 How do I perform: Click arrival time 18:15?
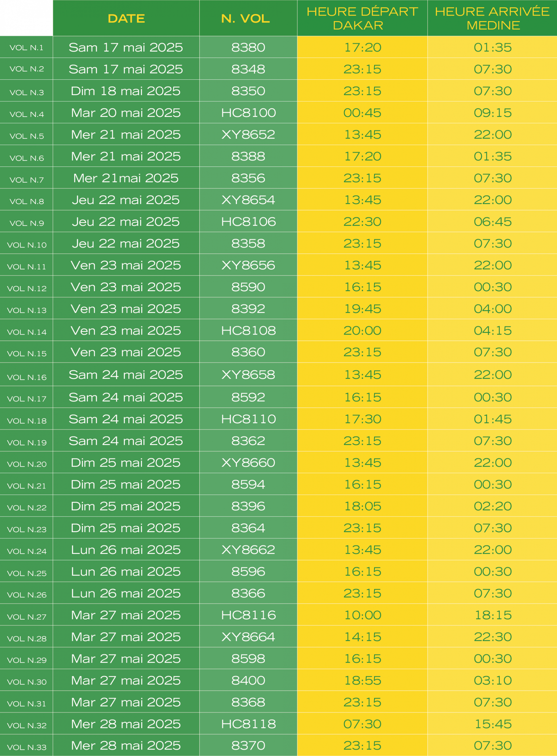[493, 615]
